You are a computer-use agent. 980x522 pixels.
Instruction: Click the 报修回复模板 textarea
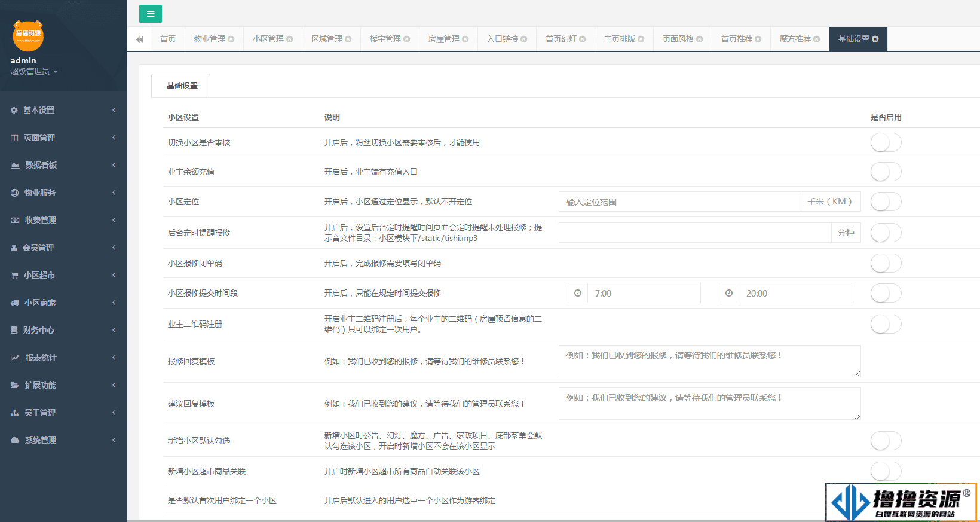point(710,361)
